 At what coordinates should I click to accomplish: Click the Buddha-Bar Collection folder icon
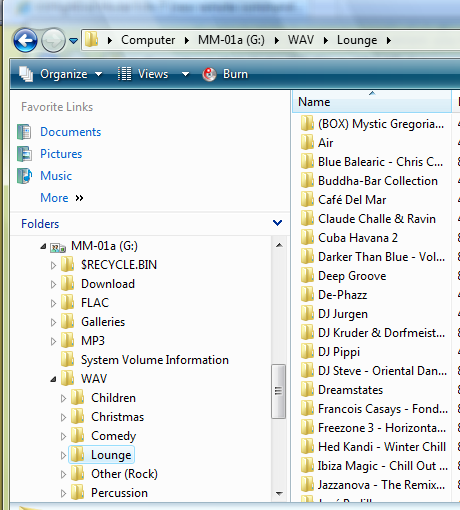307,180
